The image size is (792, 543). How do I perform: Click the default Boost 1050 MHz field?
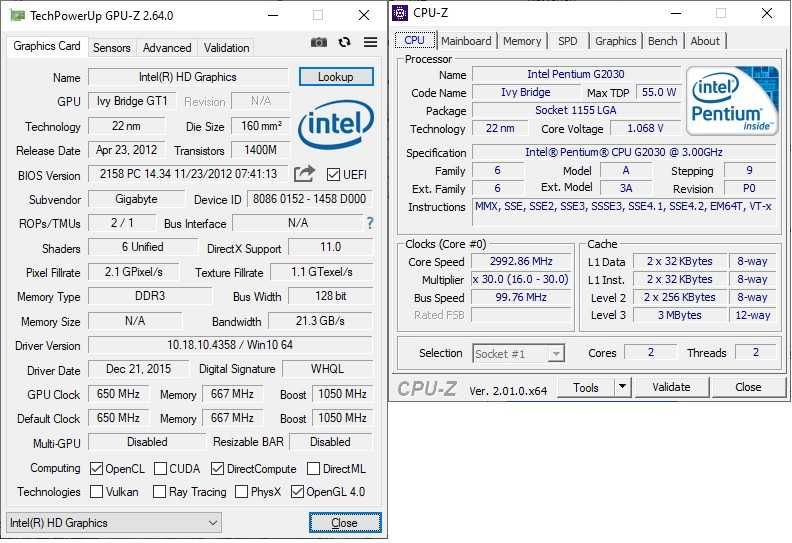click(x=342, y=418)
